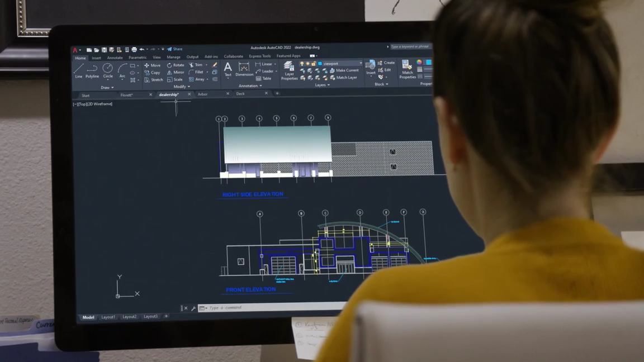This screenshot has height=362, width=644.
Task: Close the Florett drawing tab
Action: pyautogui.click(x=150, y=94)
